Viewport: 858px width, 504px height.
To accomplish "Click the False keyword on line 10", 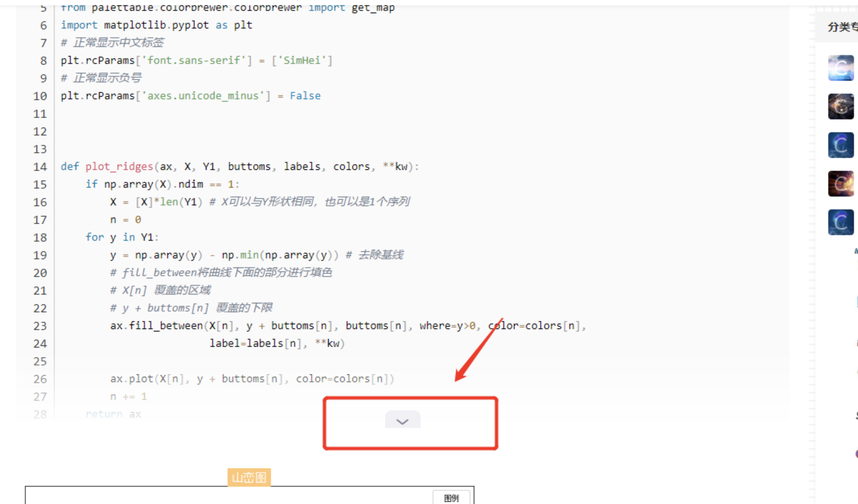I will tap(305, 96).
